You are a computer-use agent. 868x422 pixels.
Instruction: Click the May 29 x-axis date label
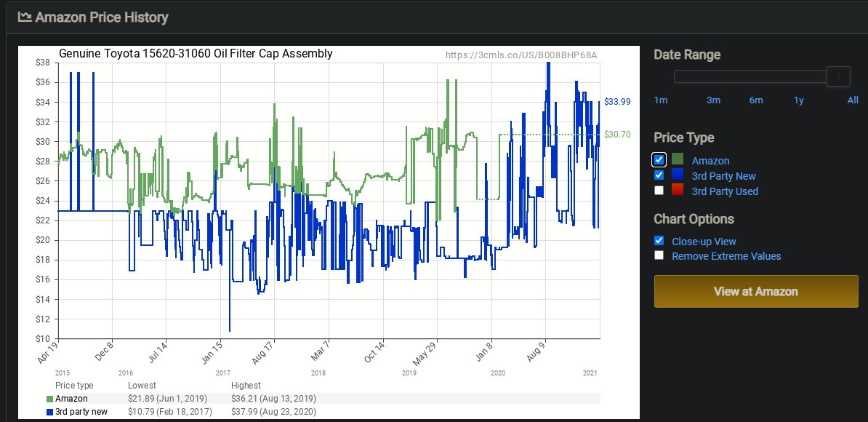pyautogui.click(x=426, y=352)
